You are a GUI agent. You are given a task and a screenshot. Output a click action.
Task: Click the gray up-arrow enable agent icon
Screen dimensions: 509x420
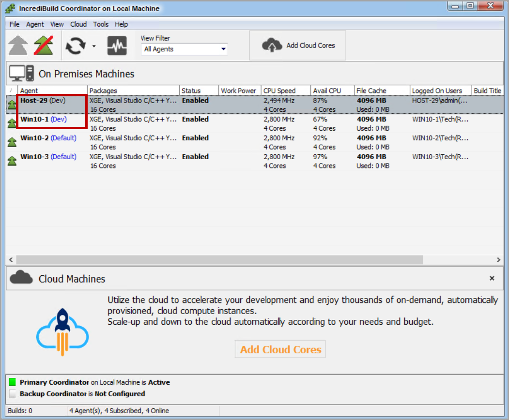[x=18, y=45]
